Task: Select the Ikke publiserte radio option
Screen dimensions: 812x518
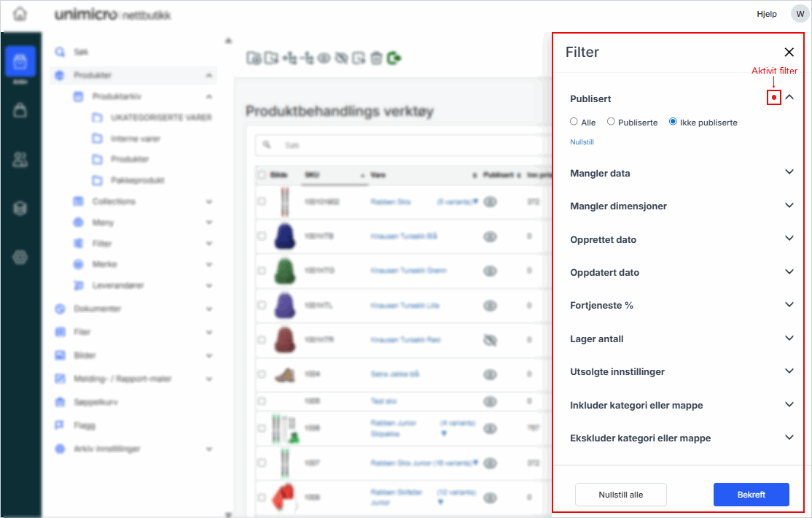Action: pos(673,122)
